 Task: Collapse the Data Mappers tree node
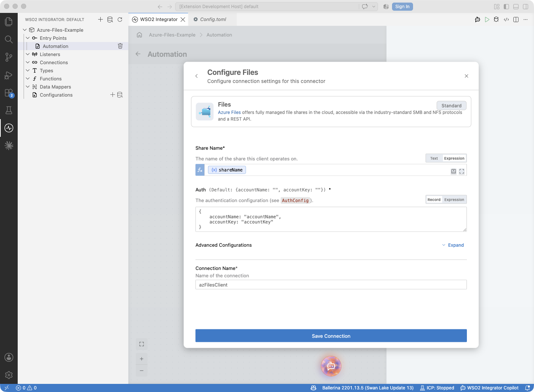(x=28, y=87)
